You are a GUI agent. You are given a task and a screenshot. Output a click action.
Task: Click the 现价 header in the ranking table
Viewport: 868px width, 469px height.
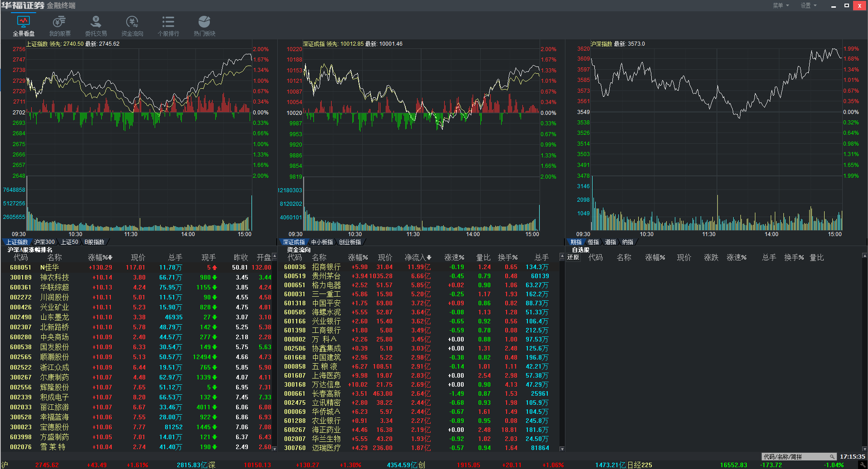coord(138,257)
